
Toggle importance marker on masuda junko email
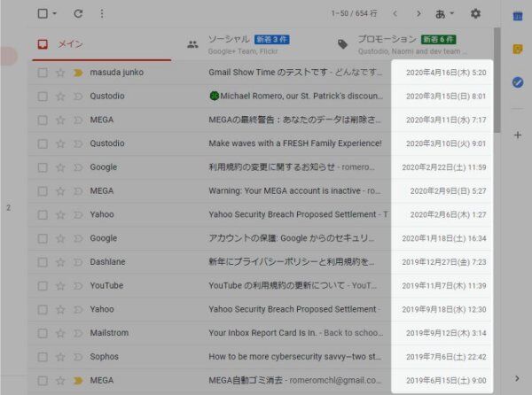tap(78, 73)
